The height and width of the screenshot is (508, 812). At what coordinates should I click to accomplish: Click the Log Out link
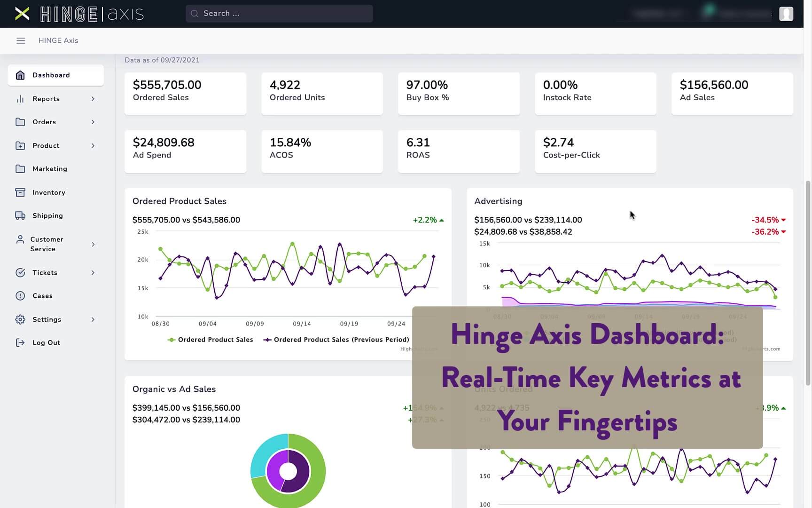[46, 342]
